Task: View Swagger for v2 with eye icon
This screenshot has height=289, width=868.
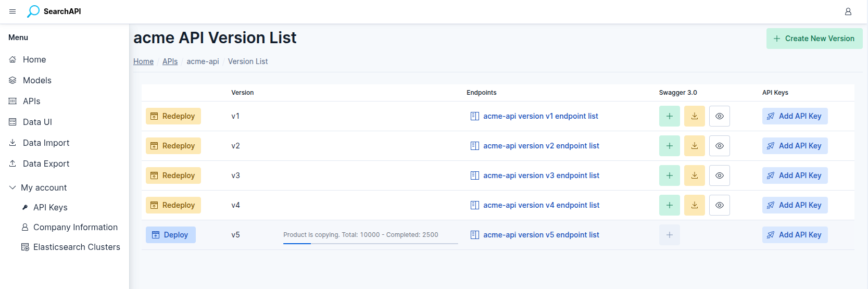Action: click(x=720, y=146)
